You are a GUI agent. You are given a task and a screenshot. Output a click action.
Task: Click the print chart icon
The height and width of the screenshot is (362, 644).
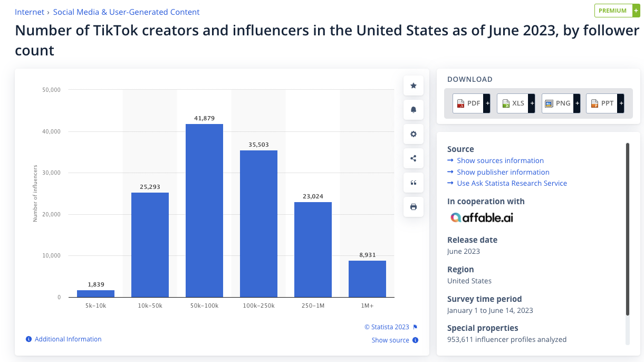[414, 207]
